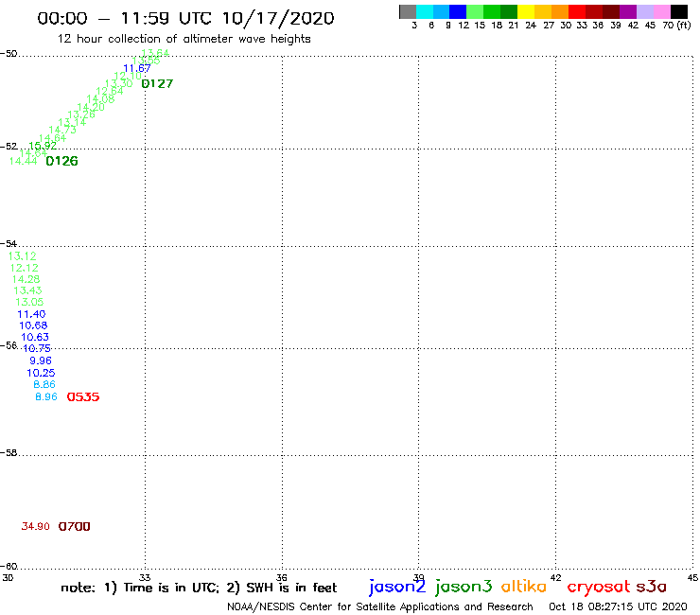Screen dimensions: 700x615
Task: Click the 13.12 wave height value
Action: pos(23,255)
